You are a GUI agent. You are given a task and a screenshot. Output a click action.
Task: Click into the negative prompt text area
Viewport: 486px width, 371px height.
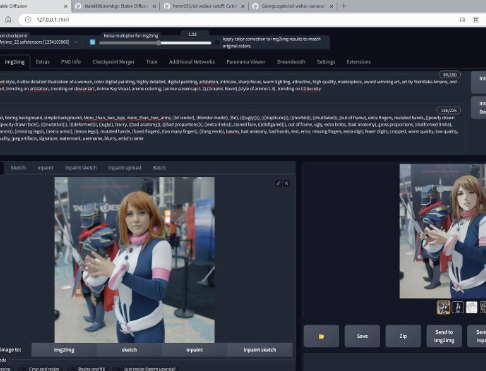point(232,130)
